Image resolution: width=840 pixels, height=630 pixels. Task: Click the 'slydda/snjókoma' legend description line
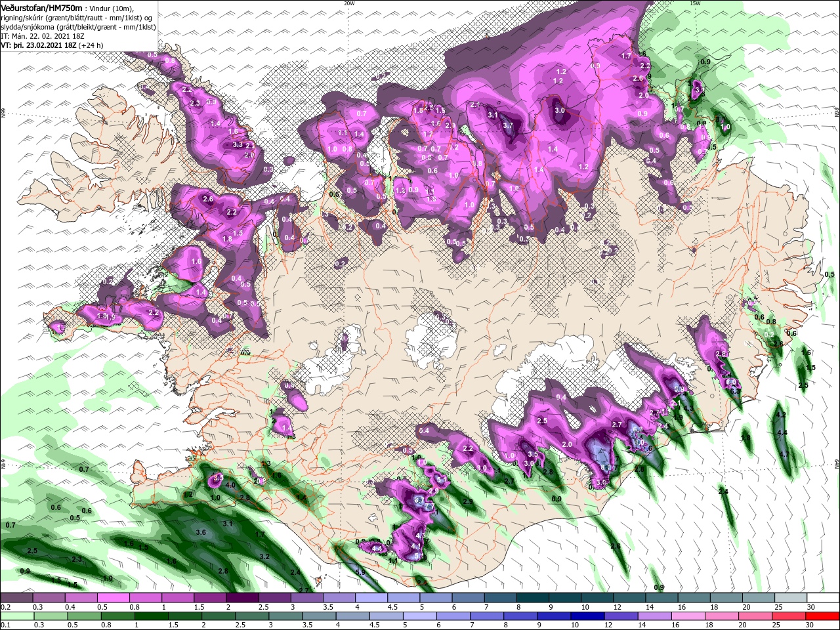point(78,27)
